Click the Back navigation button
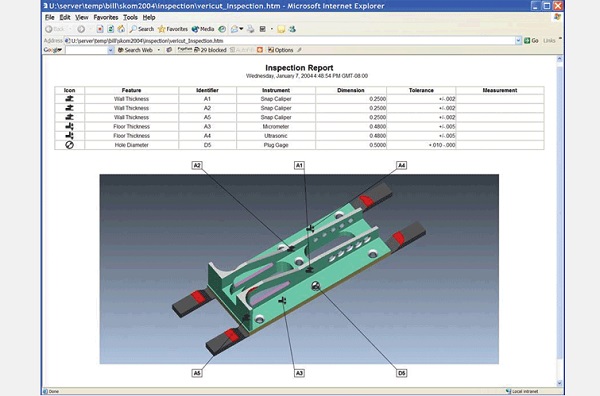This screenshot has width=600, height=396. [55, 29]
